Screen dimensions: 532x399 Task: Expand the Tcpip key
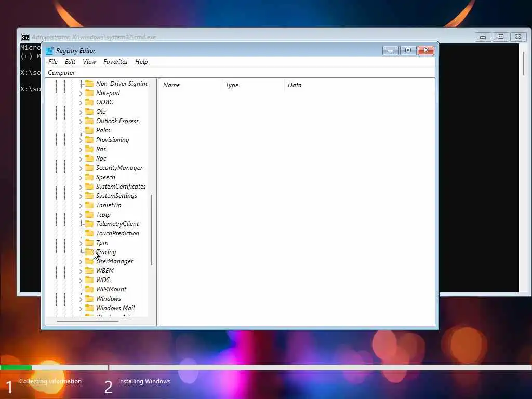click(x=81, y=215)
